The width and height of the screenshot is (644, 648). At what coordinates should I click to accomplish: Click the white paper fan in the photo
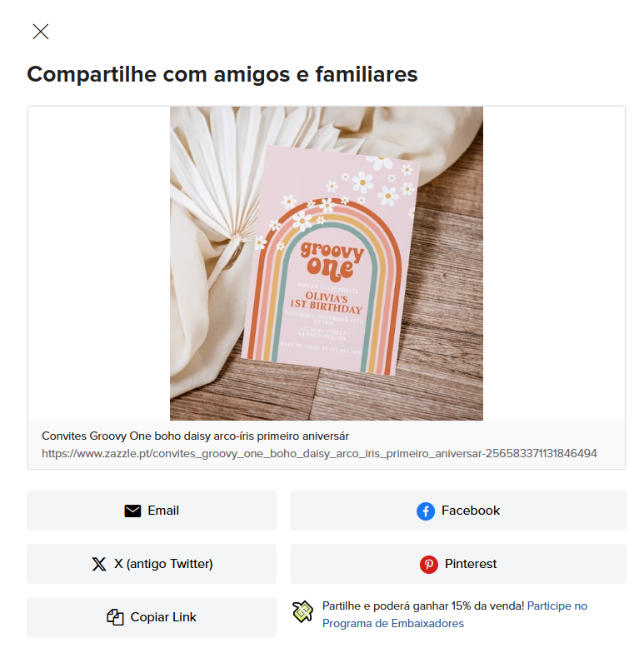pyautogui.click(x=232, y=173)
